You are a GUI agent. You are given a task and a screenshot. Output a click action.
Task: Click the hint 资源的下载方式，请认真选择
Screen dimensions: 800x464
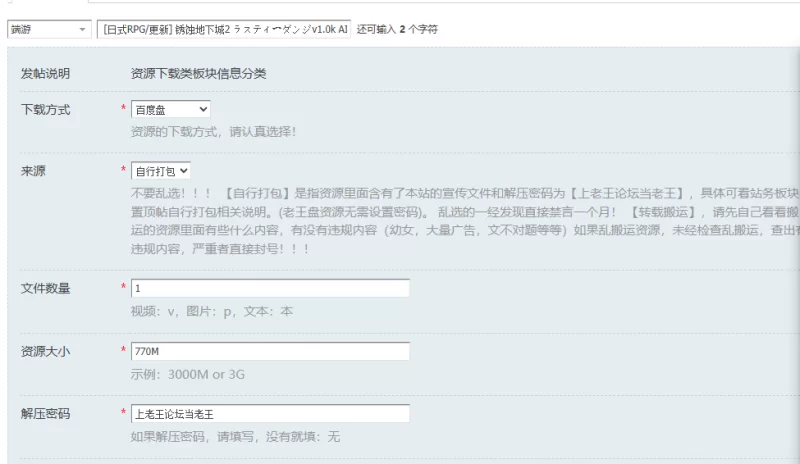(x=213, y=132)
